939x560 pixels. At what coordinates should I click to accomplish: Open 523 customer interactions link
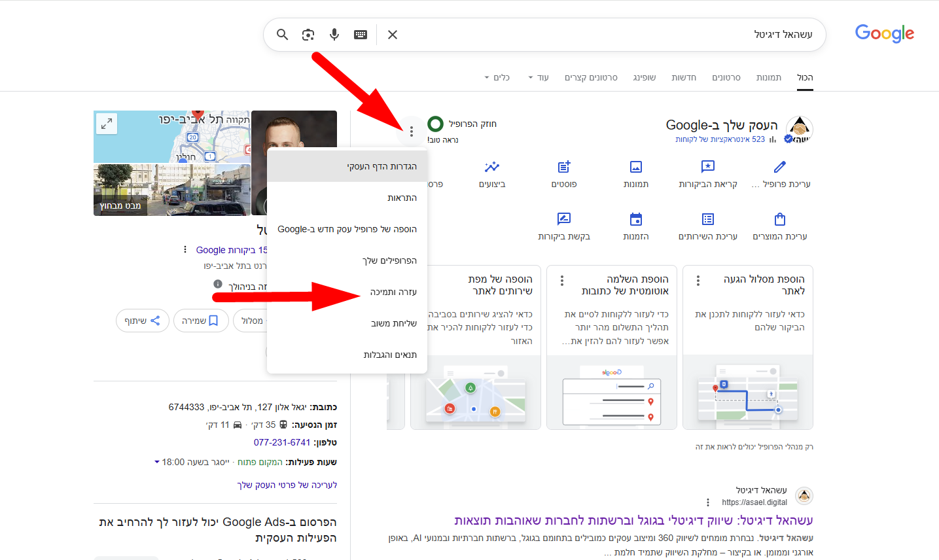pyautogui.click(x=720, y=139)
